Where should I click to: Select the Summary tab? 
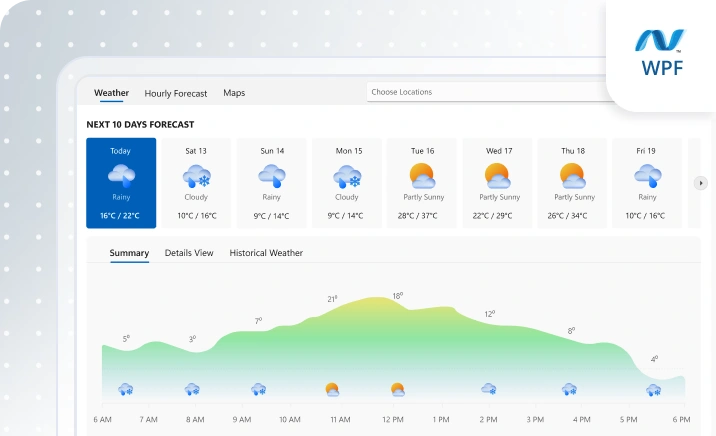[x=129, y=253]
